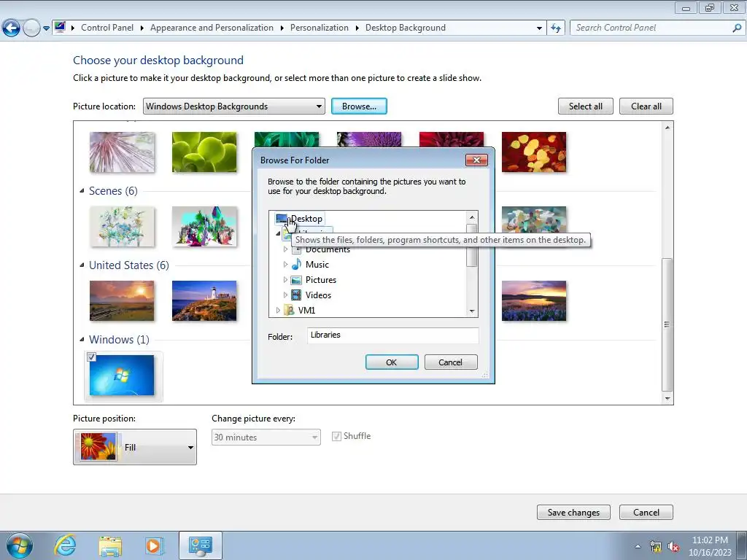Click the Clear all button

(x=646, y=106)
